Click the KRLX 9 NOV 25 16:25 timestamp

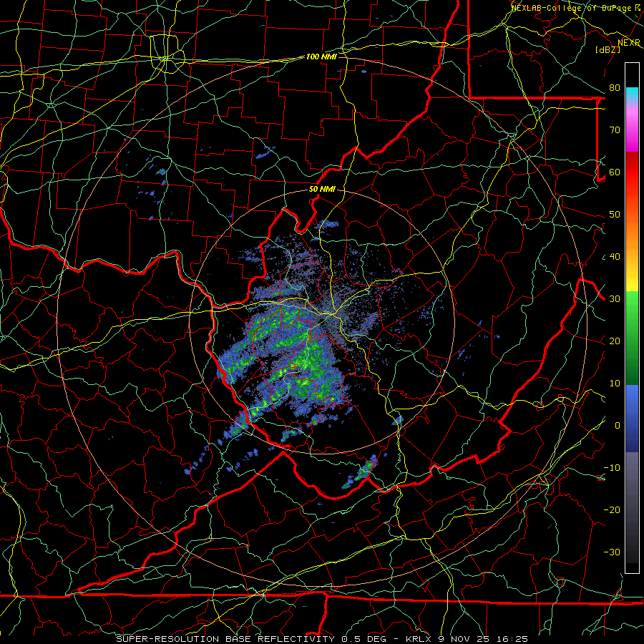point(467,639)
